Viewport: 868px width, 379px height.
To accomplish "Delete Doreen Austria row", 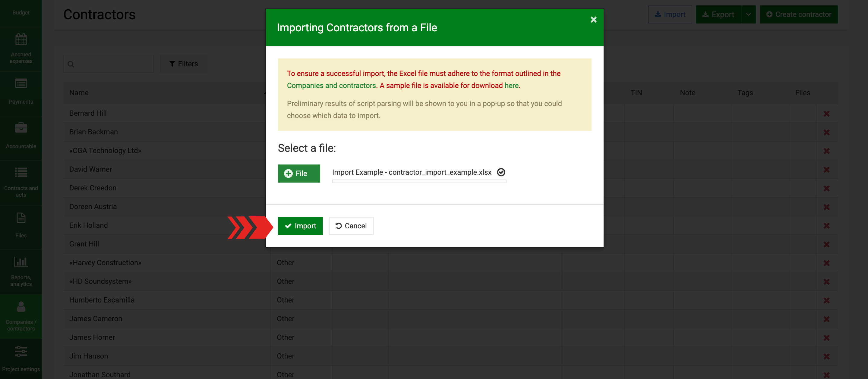I will pyautogui.click(x=827, y=207).
